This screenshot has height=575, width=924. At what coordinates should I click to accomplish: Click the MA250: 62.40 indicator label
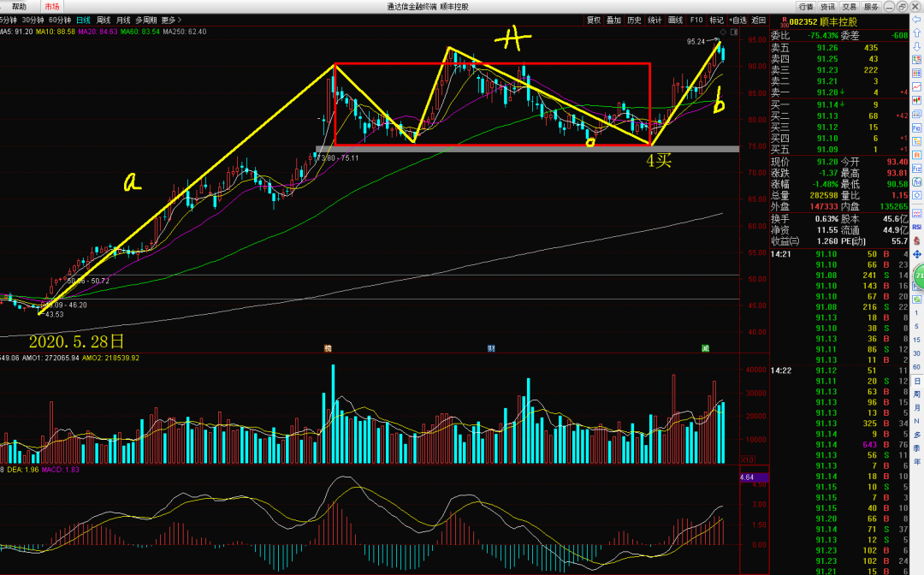tap(185, 32)
